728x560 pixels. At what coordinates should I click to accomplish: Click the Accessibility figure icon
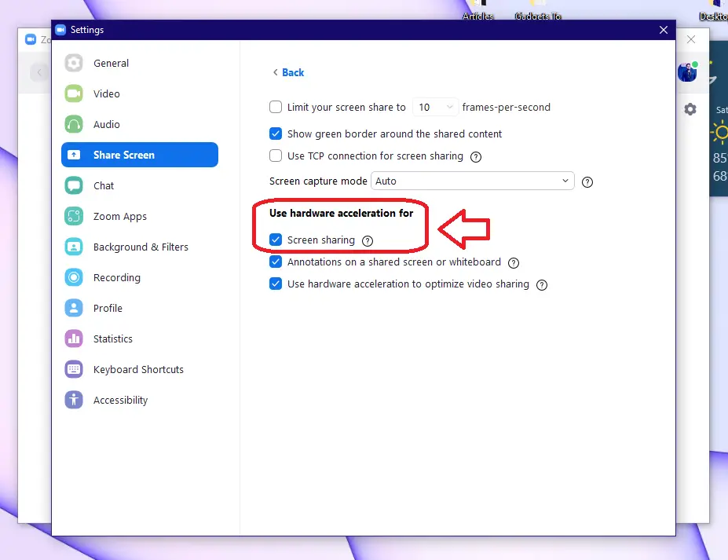click(x=74, y=401)
